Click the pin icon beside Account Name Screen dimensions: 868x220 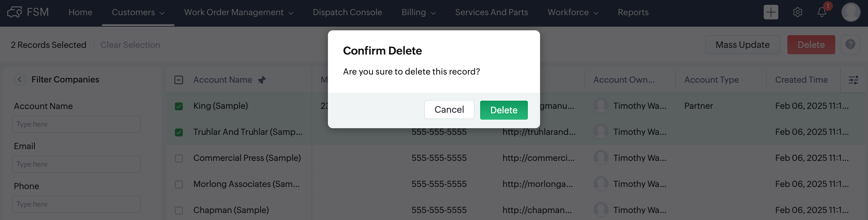click(262, 80)
